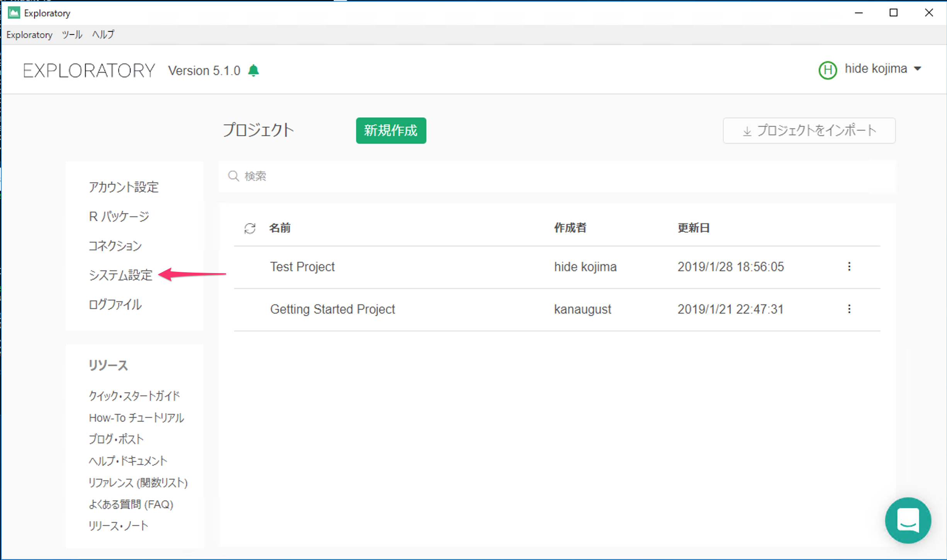Image resolution: width=947 pixels, height=560 pixels.
Task: Select the Test Project row name
Action: 302,267
